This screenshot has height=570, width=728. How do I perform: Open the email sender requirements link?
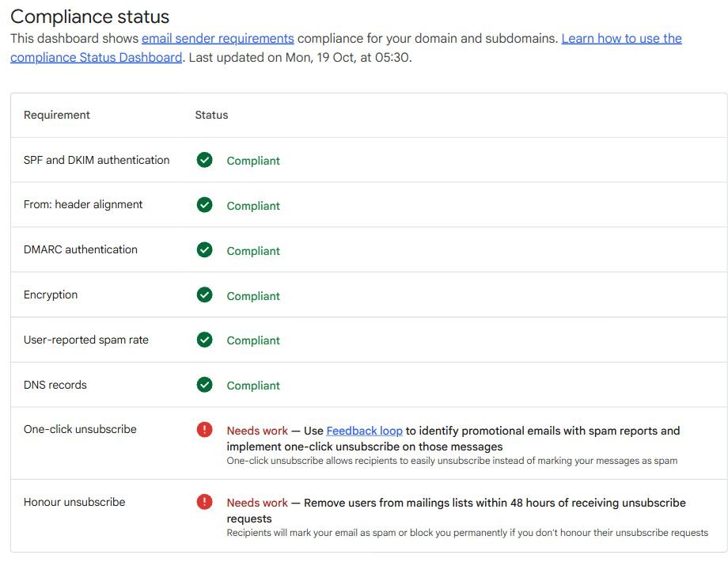(x=218, y=39)
